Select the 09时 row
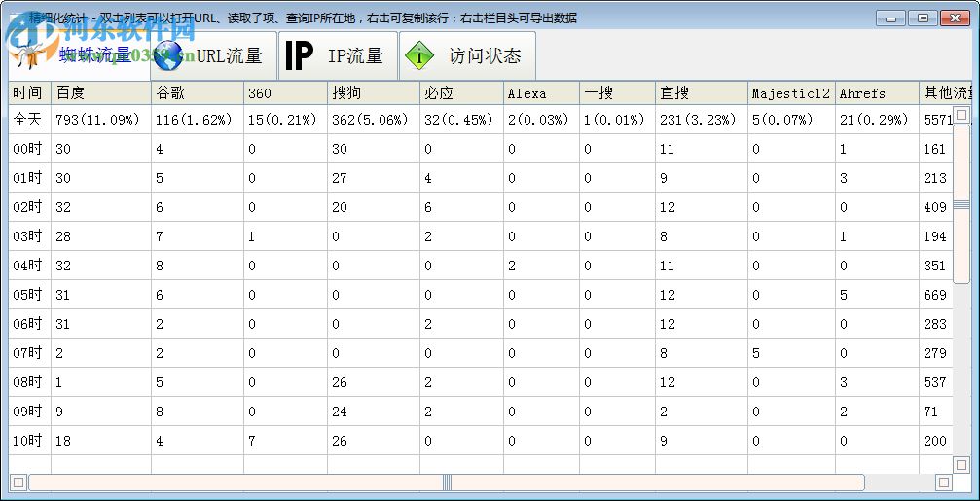Screen dimensions: 980x501 [x=482, y=412]
